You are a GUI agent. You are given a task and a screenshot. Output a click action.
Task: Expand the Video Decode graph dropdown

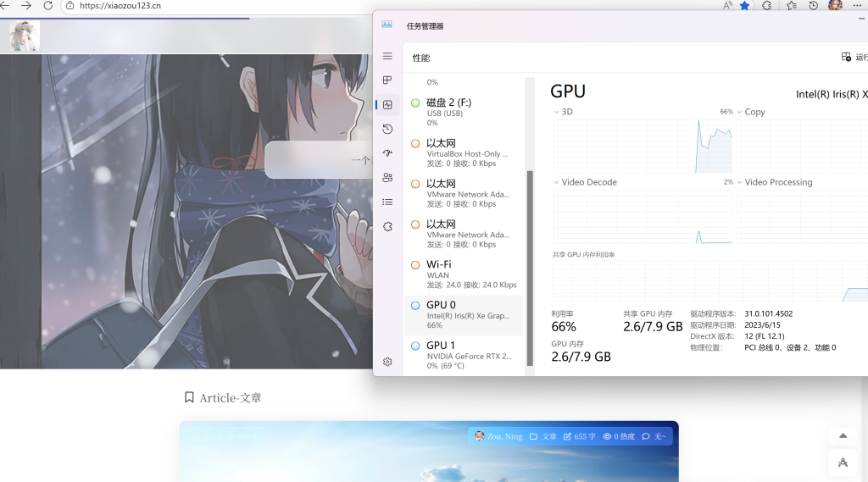point(557,182)
